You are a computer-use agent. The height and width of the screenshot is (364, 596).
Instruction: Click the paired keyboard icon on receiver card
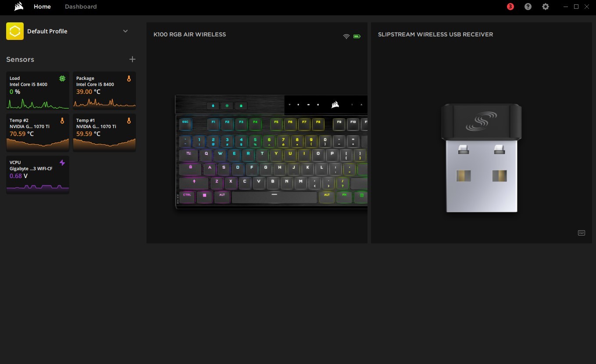coord(582,233)
